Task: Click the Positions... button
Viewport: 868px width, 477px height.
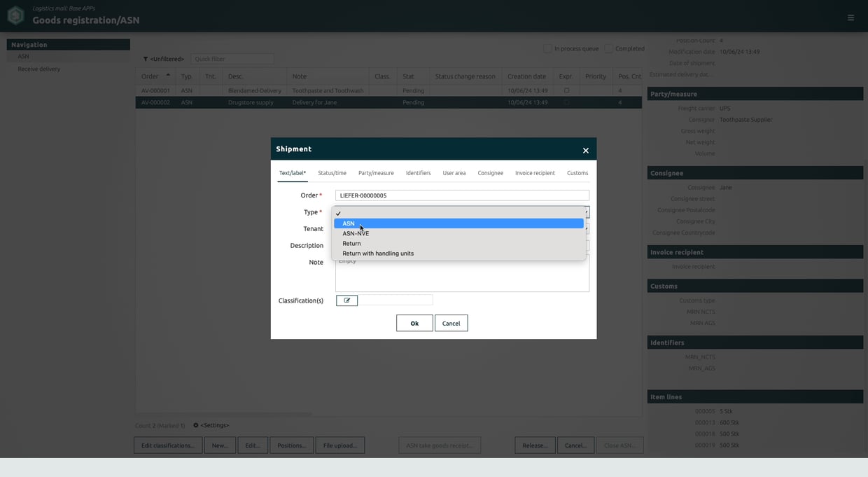Action: pyautogui.click(x=291, y=445)
